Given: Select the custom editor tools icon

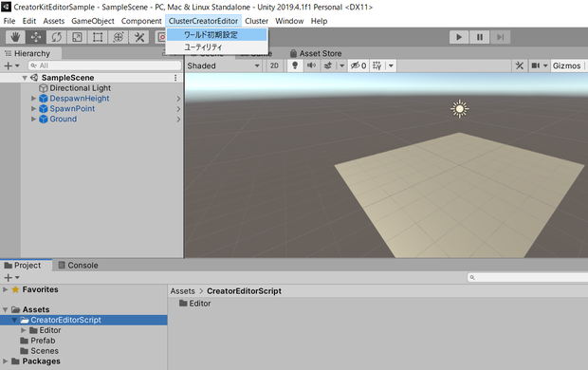Looking at the screenshot, I should [x=139, y=37].
